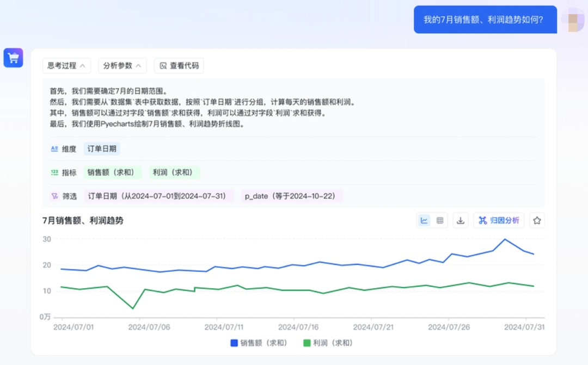The image size is (588, 365).
Task: Click the 指标 metric label icon
Action: click(54, 172)
